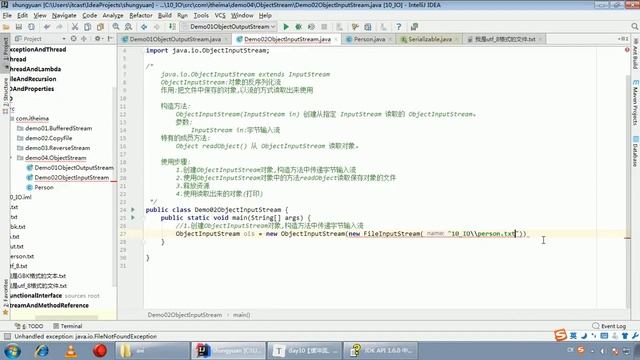This screenshot has height=360, width=640.
Task: Click the Project Structure toolbar icon
Action: coord(368,27)
